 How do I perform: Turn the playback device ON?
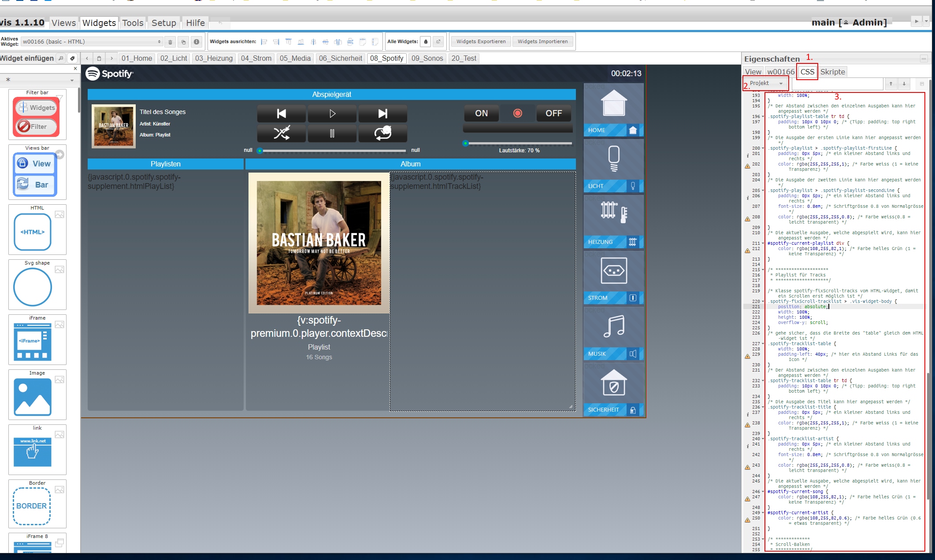481,113
